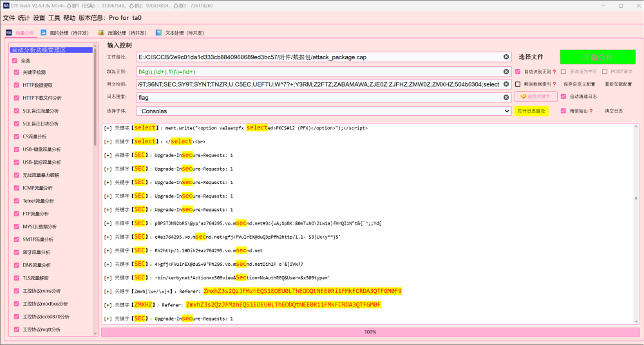Uncheck 精简输出 option
This screenshot has height=345, width=644.
pyautogui.click(x=563, y=111)
